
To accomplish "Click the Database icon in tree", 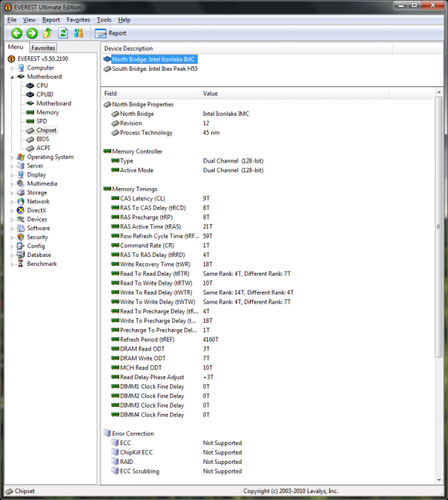I will pos(21,255).
